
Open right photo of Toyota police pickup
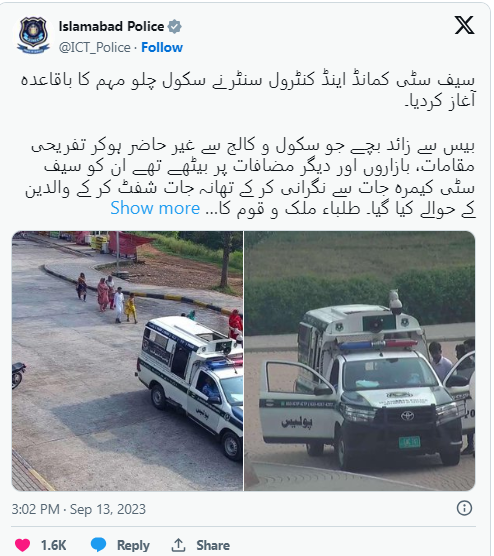click(360, 361)
